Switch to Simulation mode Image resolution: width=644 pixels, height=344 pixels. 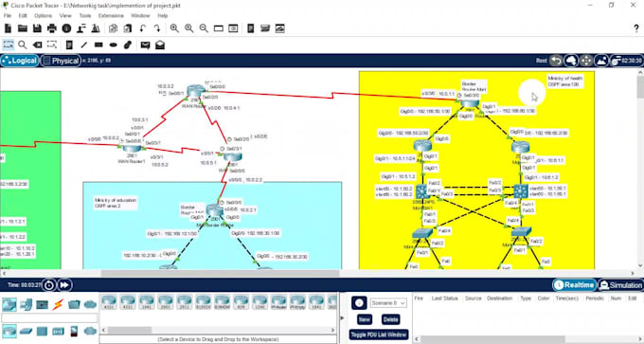click(620, 285)
